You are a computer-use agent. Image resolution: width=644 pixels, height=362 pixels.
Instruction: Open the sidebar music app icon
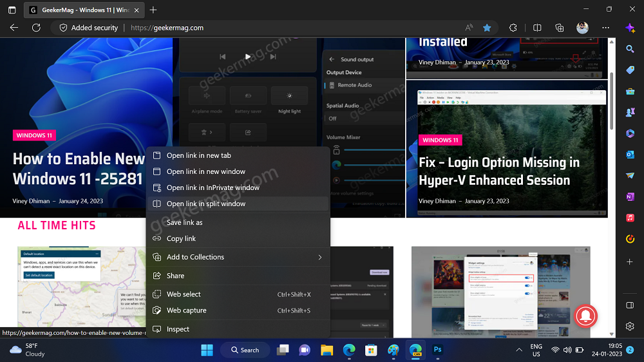(x=630, y=218)
